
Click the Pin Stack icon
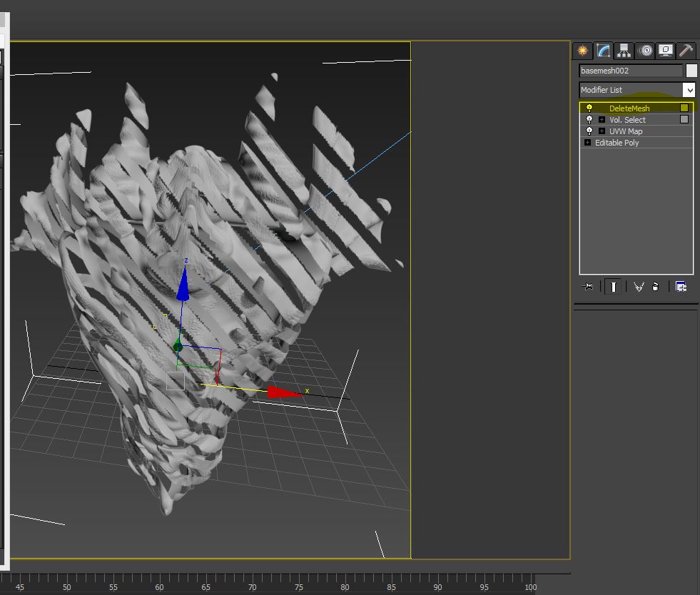587,286
